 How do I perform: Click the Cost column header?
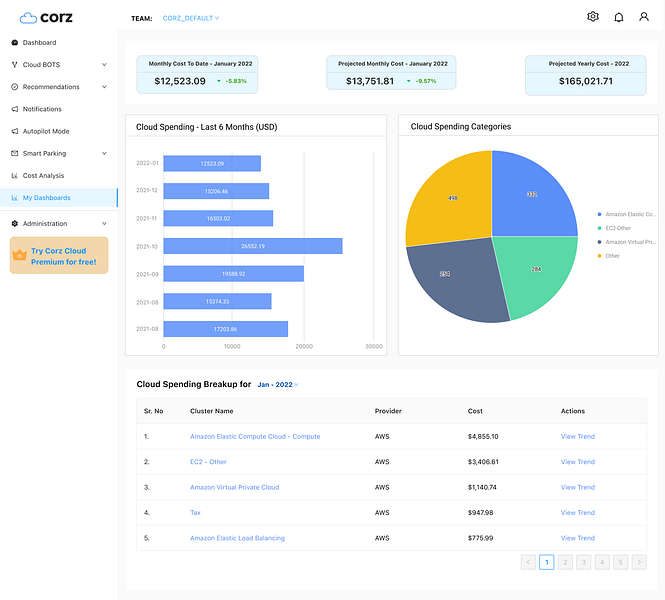475,411
